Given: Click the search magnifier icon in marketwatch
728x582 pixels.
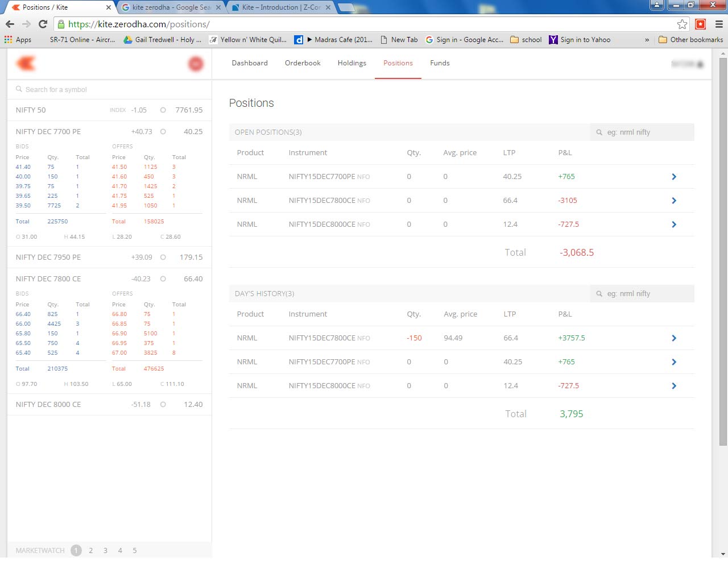Looking at the screenshot, I should [x=19, y=89].
